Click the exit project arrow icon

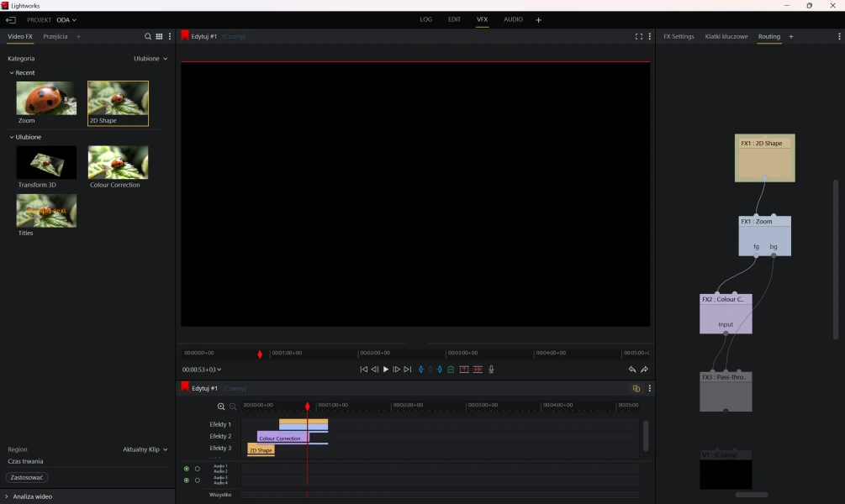[11, 19]
